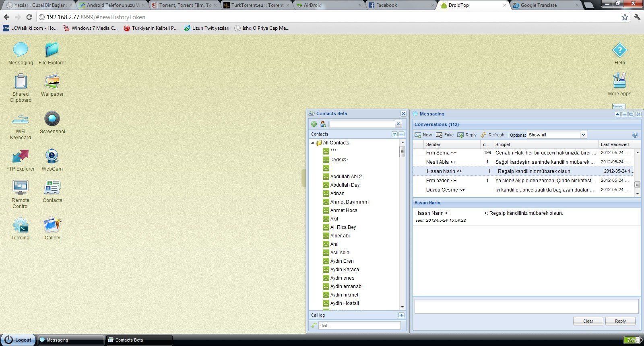
Task: Open the Options 'Show all' dropdown
Action: pos(583,135)
